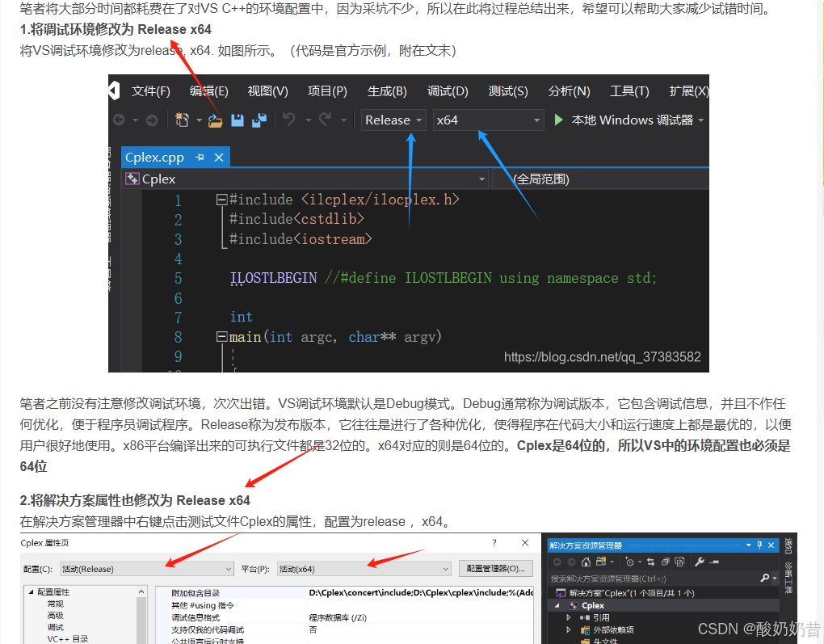Click the Save floppy disk icon

(238, 120)
